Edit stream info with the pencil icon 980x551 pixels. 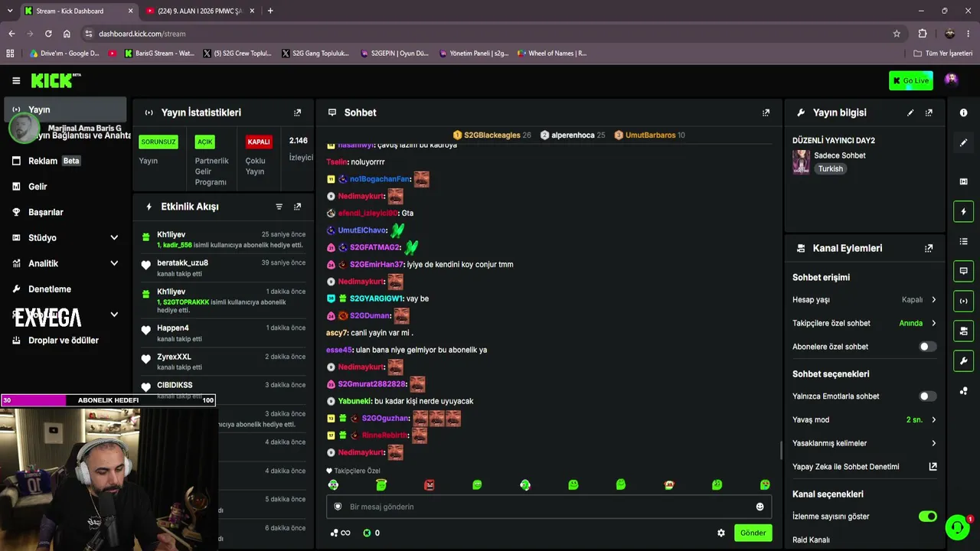[910, 112]
